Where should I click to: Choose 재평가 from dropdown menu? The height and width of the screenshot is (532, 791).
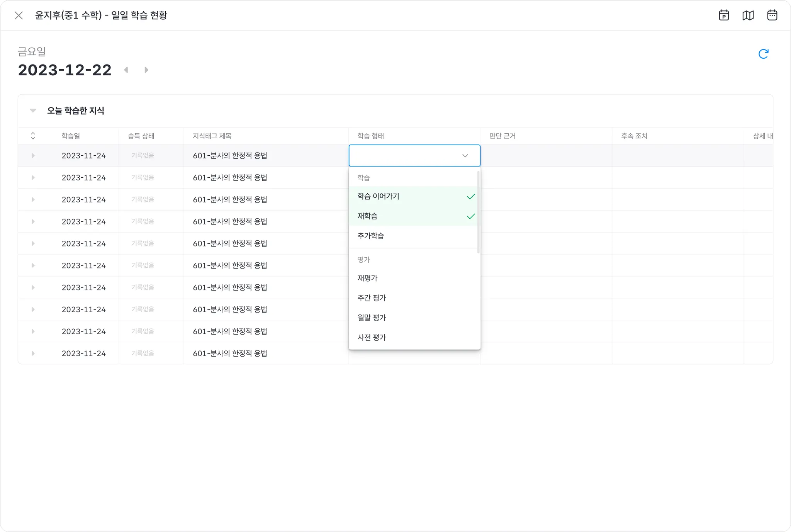click(x=368, y=278)
